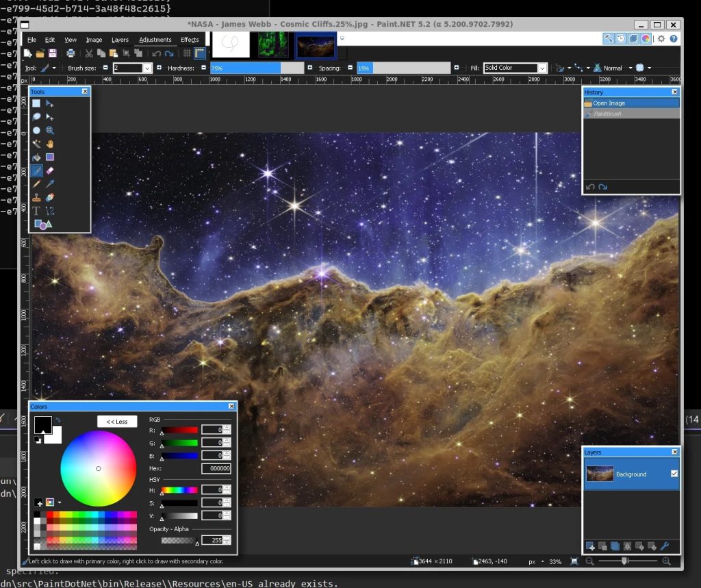
Task: Open the Normal blend mode dropdown
Action: (630, 68)
